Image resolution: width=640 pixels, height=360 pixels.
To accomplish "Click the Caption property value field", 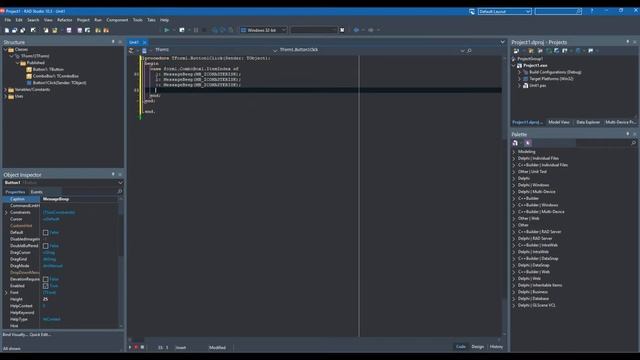I will 79,199.
